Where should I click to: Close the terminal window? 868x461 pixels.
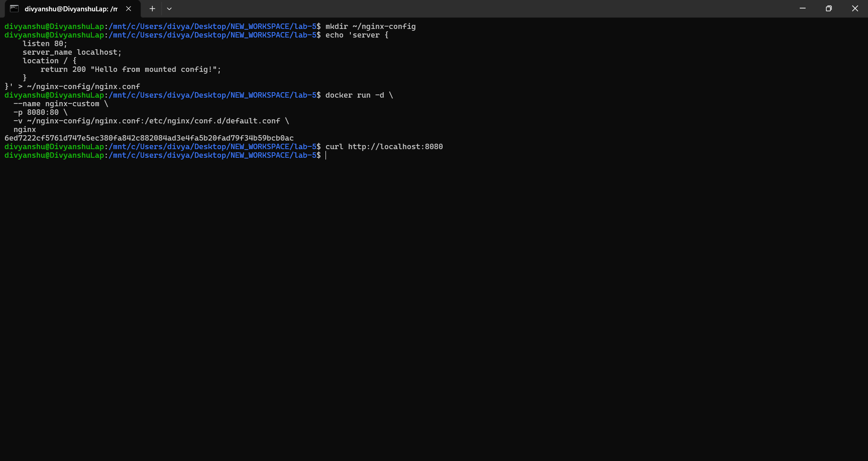(855, 8)
